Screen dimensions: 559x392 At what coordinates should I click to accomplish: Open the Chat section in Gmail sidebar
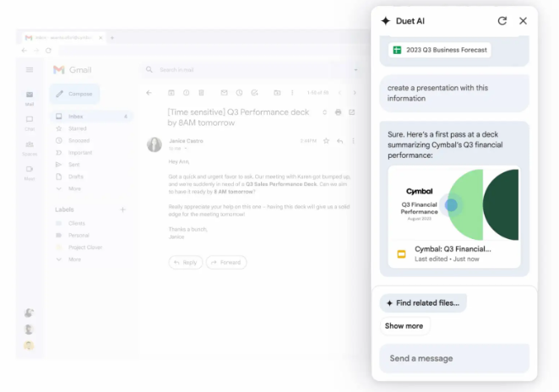(30, 123)
